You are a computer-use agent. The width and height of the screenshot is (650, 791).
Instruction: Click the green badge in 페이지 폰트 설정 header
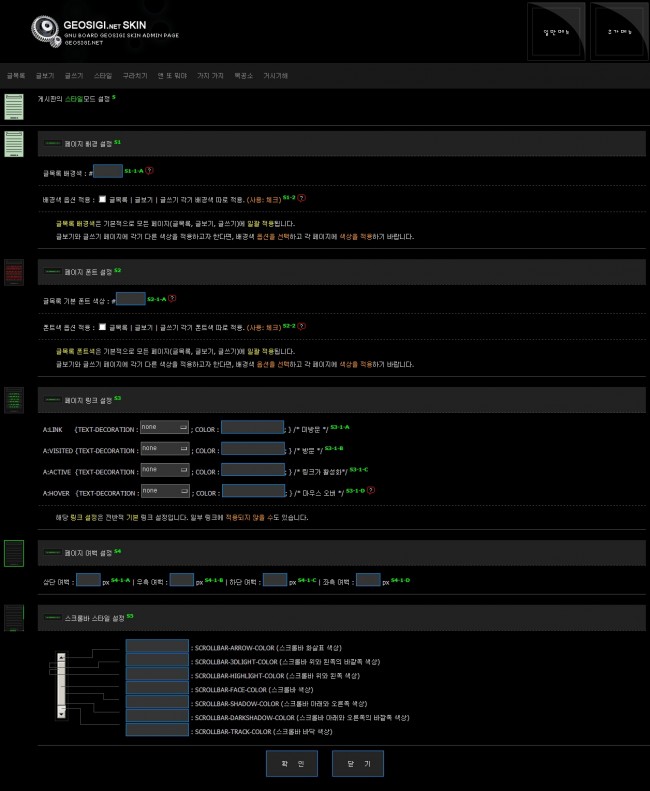52,271
